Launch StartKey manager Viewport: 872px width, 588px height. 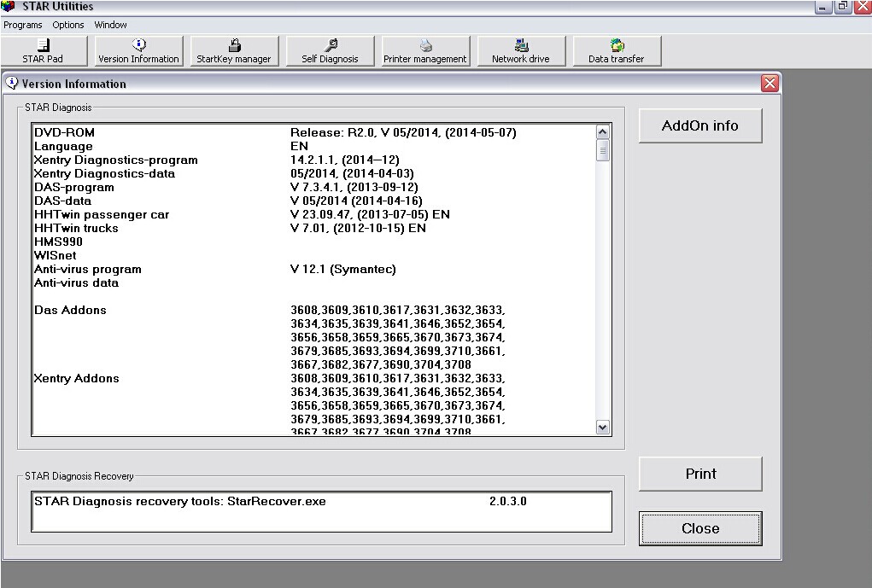[x=234, y=51]
